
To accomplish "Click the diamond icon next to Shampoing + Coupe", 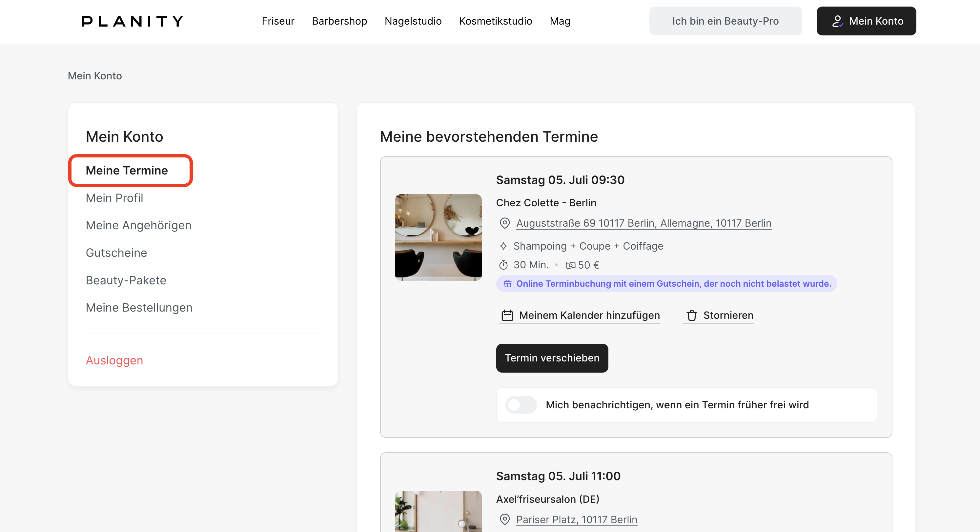I will (504, 246).
